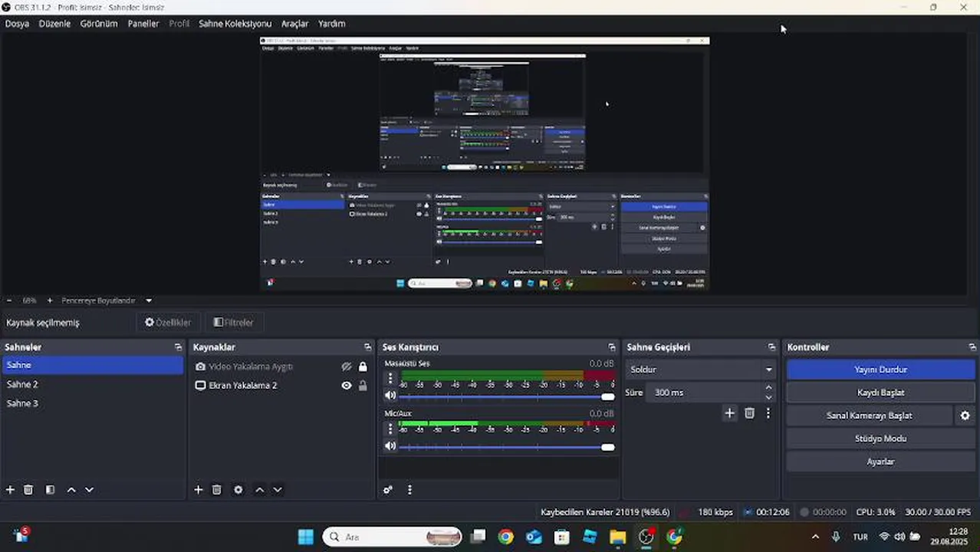Show hidden system tray icons chevron
Viewport: 980px width, 552px height.
(815, 537)
